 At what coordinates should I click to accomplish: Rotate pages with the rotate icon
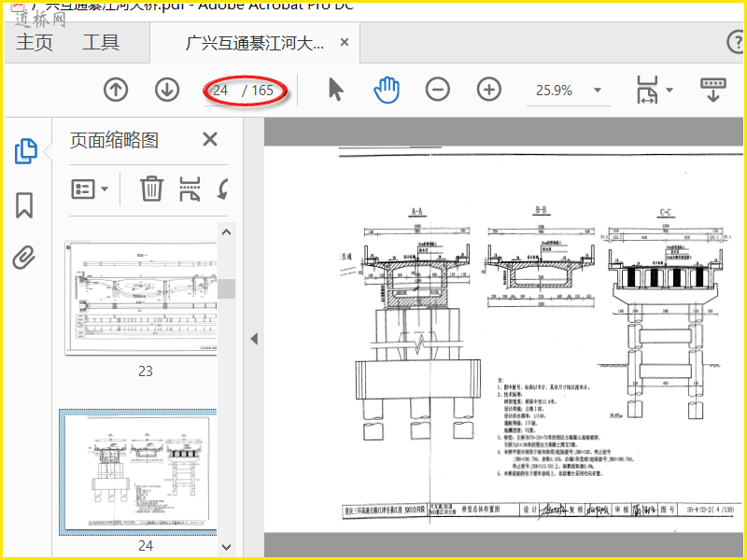223,189
